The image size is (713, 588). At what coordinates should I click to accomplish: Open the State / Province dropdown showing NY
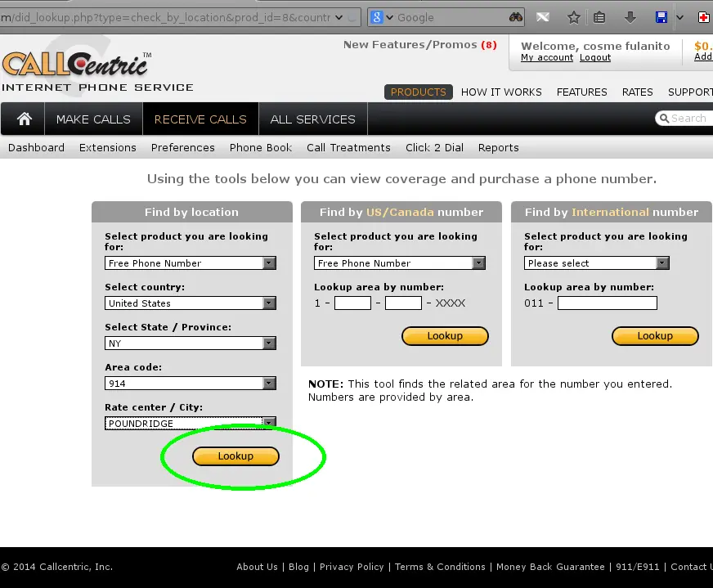click(x=191, y=343)
